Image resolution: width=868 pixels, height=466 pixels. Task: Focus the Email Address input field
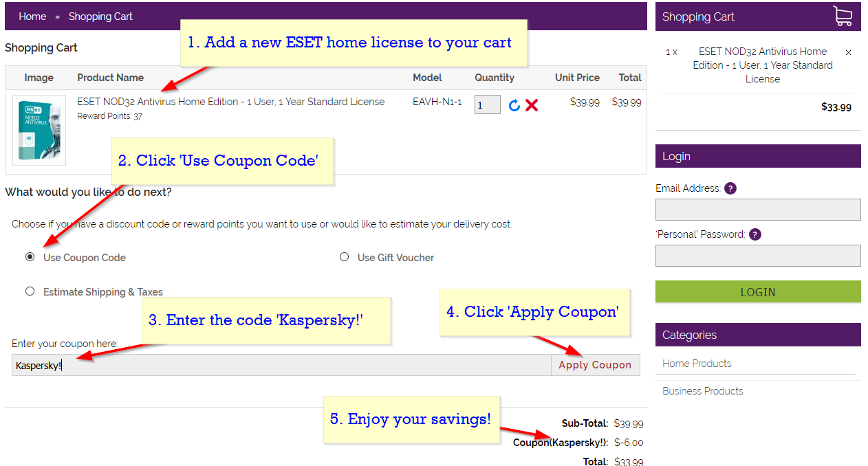point(757,210)
